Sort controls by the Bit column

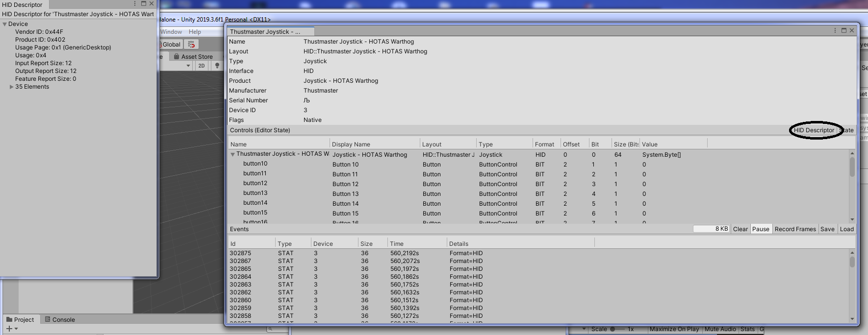[x=600, y=144]
